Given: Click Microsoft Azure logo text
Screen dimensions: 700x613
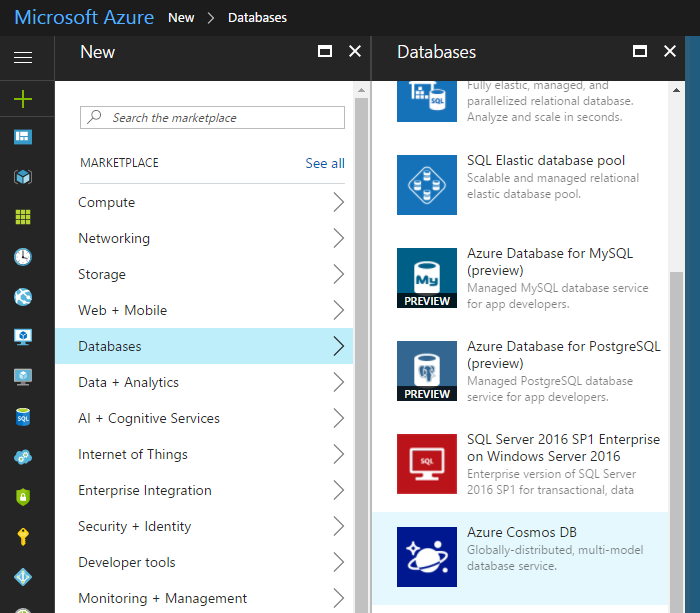Looking at the screenshot, I should pos(84,17).
